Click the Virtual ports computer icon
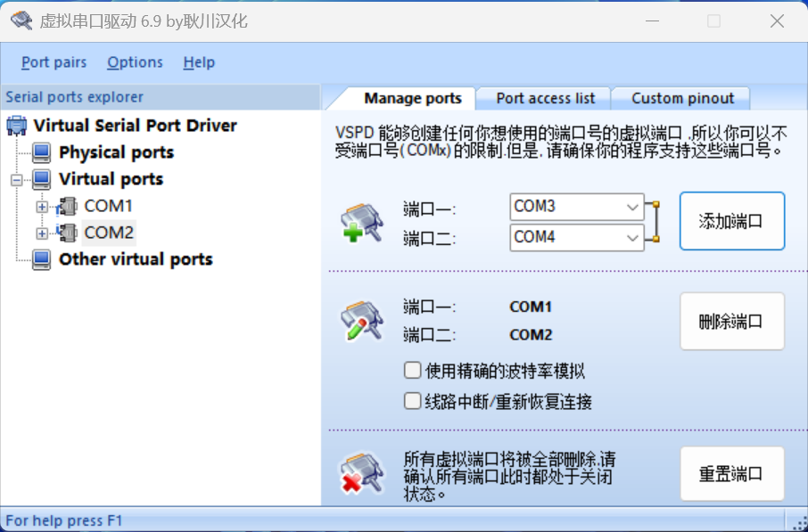This screenshot has height=532, width=808. tap(41, 180)
